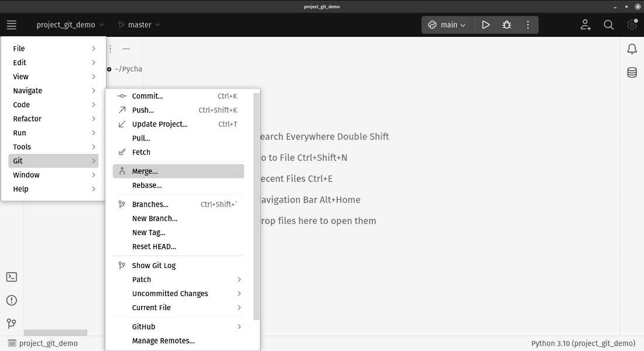
Task: Open the Navigate menu
Action: coord(53,91)
